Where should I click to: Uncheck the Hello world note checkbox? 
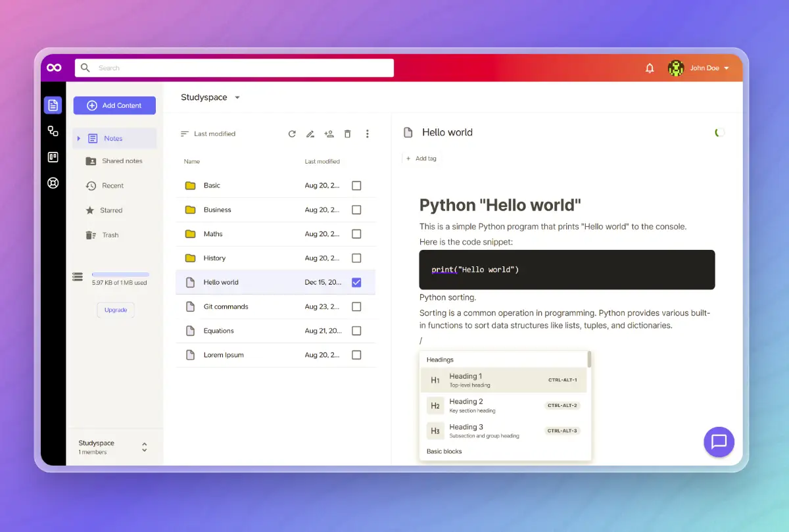point(356,282)
